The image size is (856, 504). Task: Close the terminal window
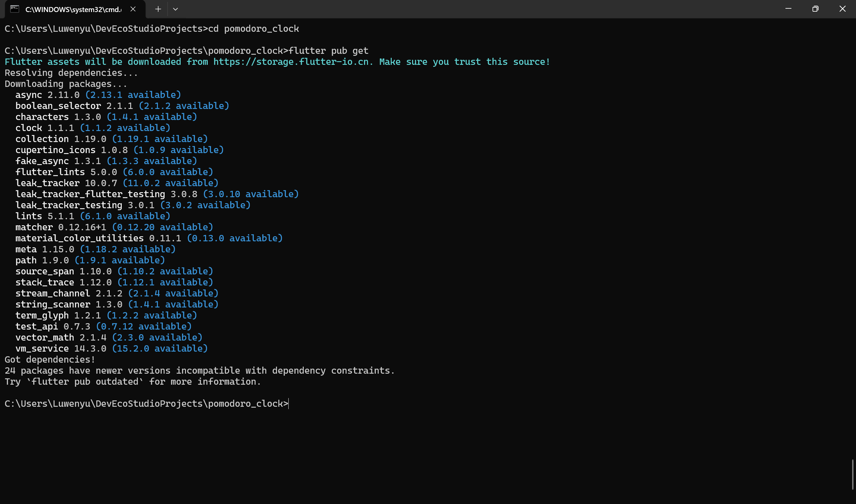click(842, 9)
